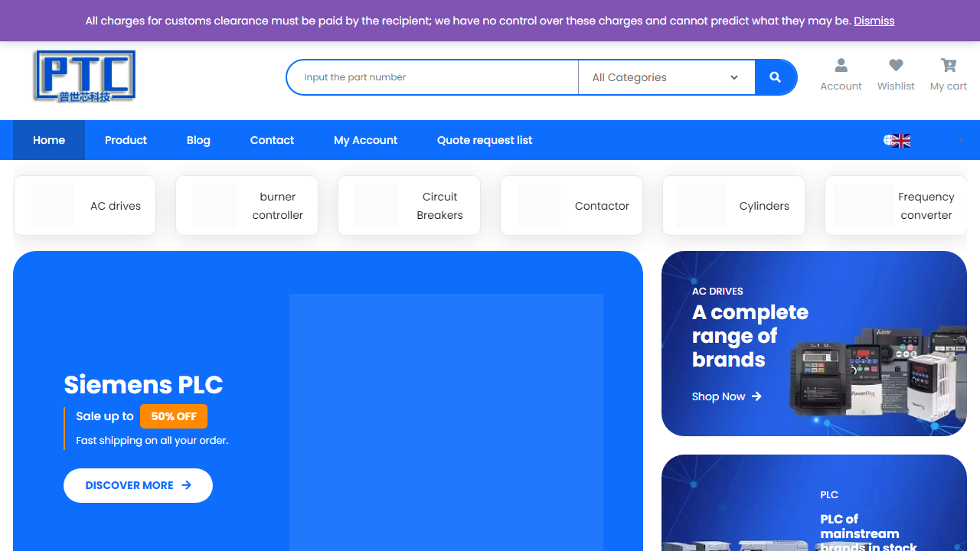Focus the part number input field
The width and height of the screenshot is (980, 551).
(x=433, y=77)
